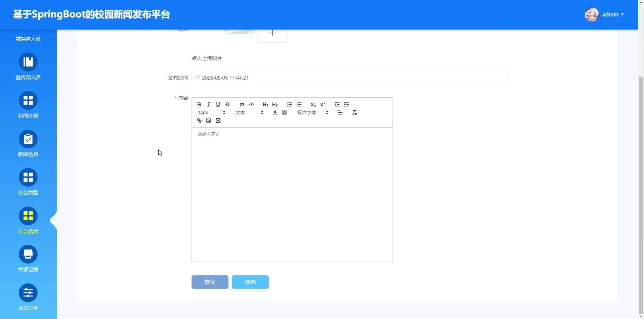
Task: Increase the paragraph indent
Action: tap(346, 104)
